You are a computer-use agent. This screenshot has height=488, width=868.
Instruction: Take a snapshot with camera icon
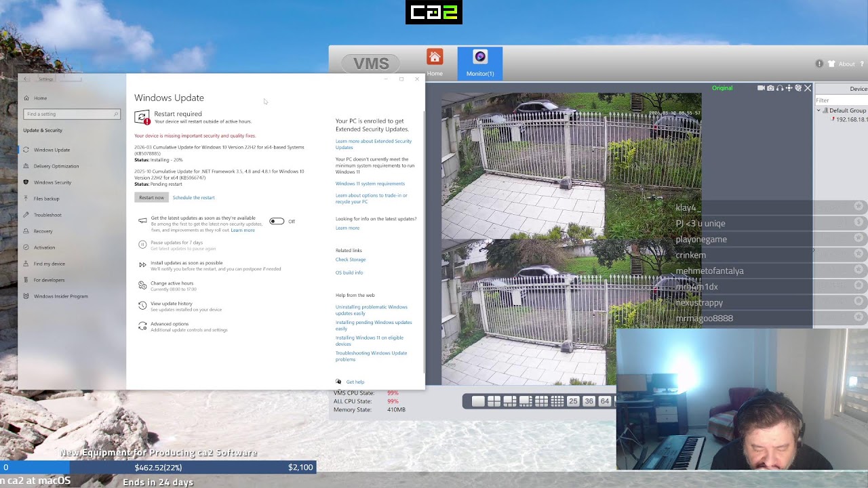(770, 88)
